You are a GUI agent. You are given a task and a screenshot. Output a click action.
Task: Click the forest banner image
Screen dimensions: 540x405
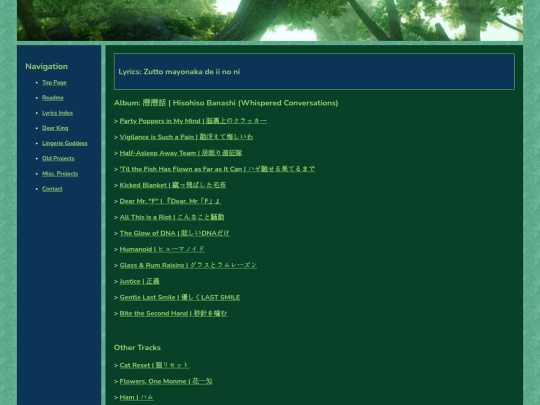(270, 20)
